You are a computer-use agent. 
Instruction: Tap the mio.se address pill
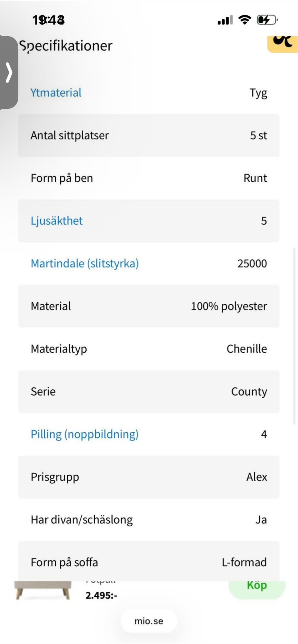click(x=149, y=621)
